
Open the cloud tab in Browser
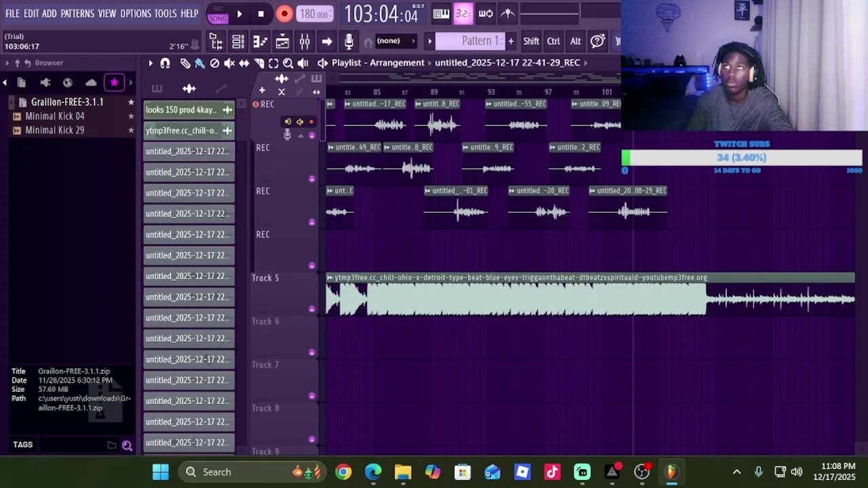[x=91, y=83]
